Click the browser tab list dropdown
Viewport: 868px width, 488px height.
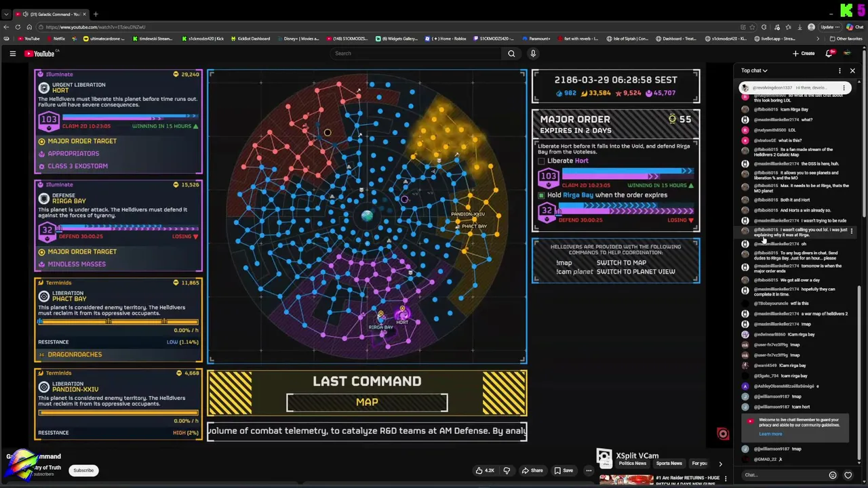tap(6, 14)
